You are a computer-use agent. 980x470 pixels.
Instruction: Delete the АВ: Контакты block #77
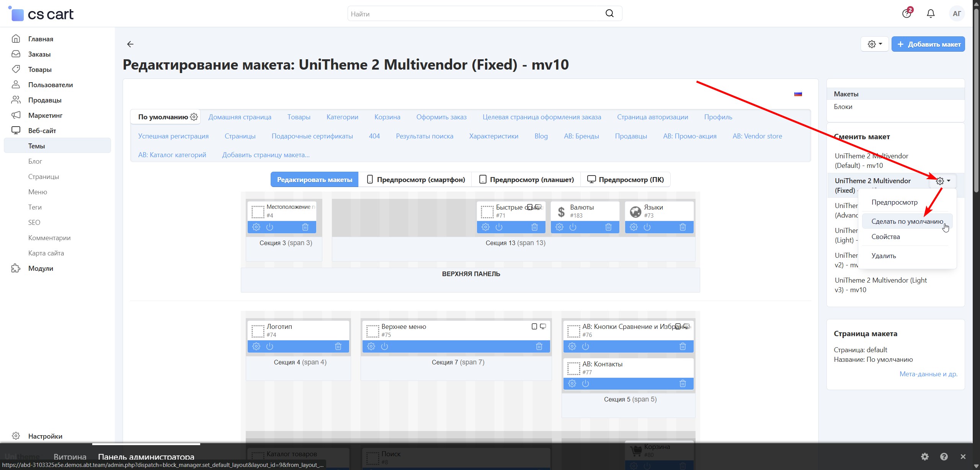683,384
